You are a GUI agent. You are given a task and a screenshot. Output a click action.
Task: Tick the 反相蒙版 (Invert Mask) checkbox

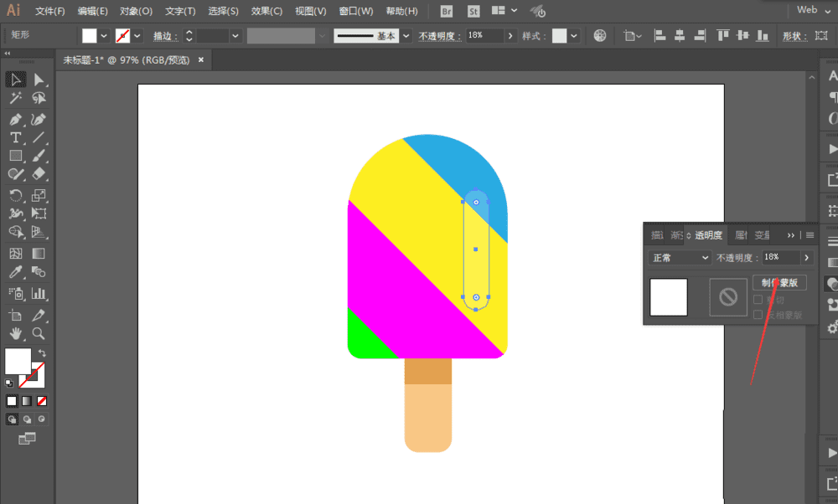tap(758, 315)
